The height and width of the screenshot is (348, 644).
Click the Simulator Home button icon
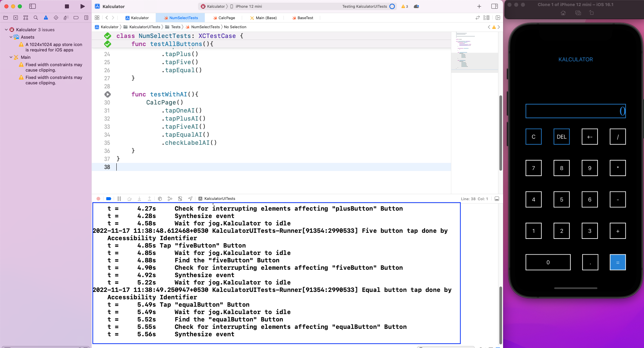563,13
